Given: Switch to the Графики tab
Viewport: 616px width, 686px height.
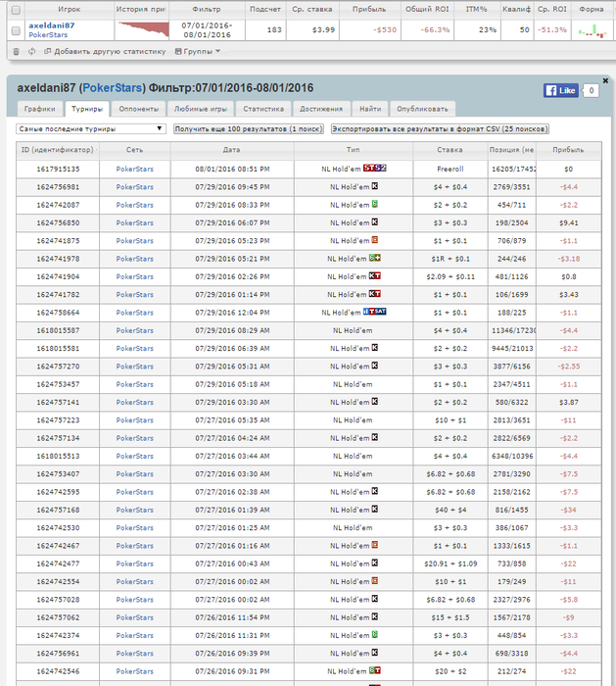Looking at the screenshot, I should (x=40, y=109).
